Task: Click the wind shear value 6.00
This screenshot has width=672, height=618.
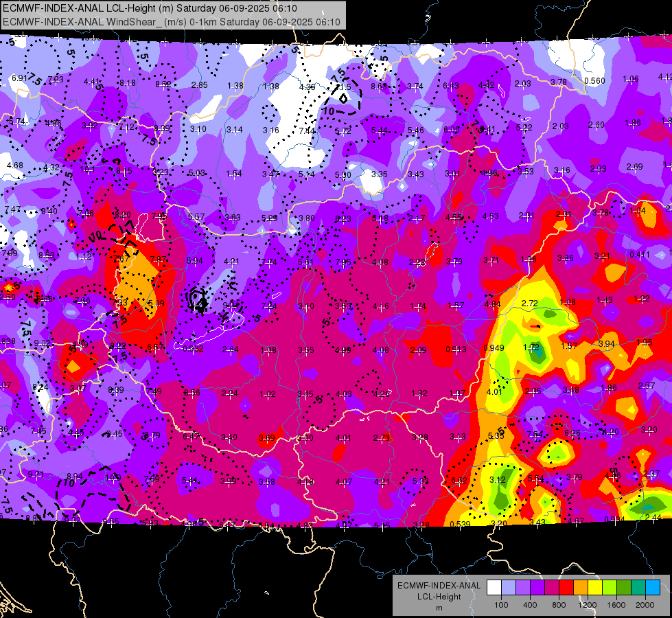Action: coord(451,130)
